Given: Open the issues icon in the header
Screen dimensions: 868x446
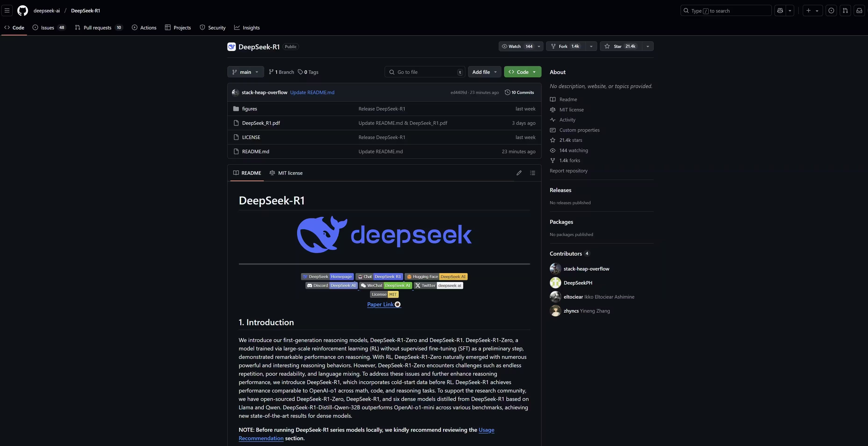Looking at the screenshot, I should (831, 11).
